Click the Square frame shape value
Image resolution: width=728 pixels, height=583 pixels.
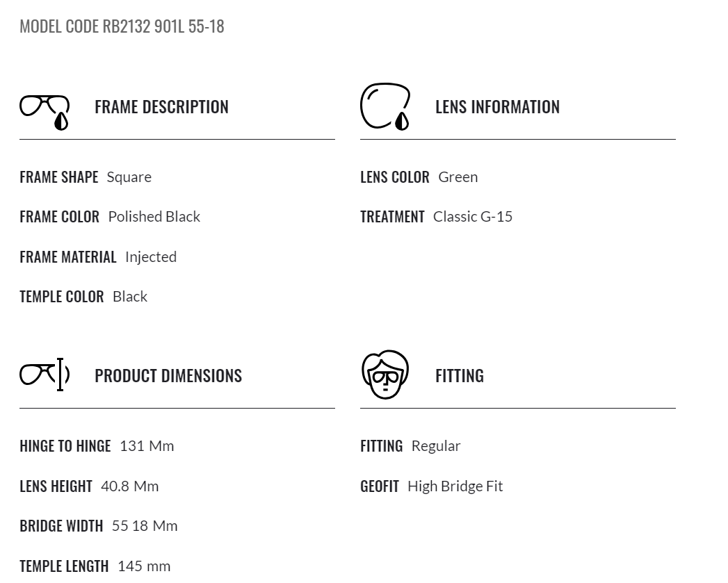[129, 177]
